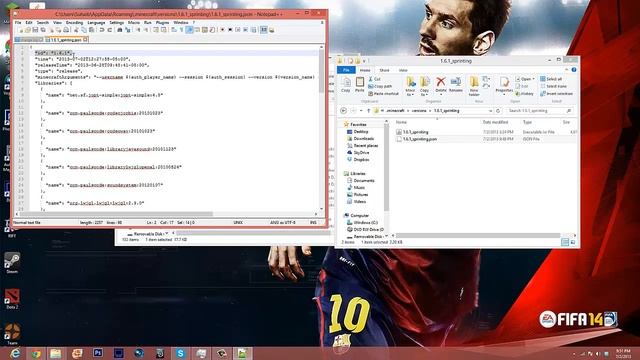
Task: Switch to the 1.6.1_sprinting.json tab
Action: click(x=66, y=40)
